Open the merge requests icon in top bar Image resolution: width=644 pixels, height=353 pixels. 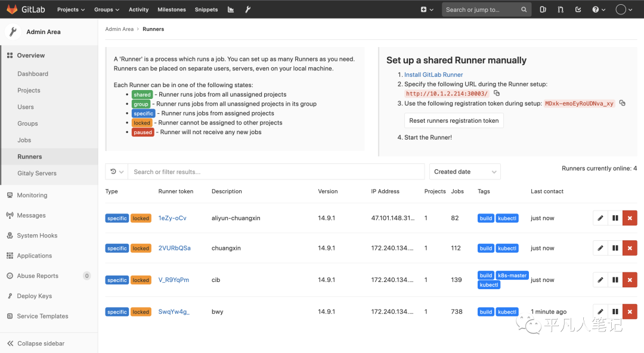(561, 10)
